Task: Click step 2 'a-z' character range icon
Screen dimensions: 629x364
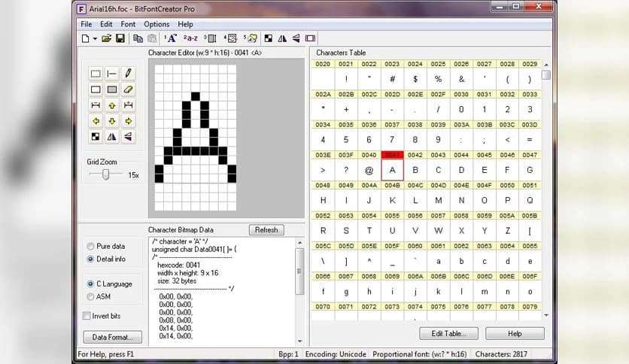Action: coord(190,38)
